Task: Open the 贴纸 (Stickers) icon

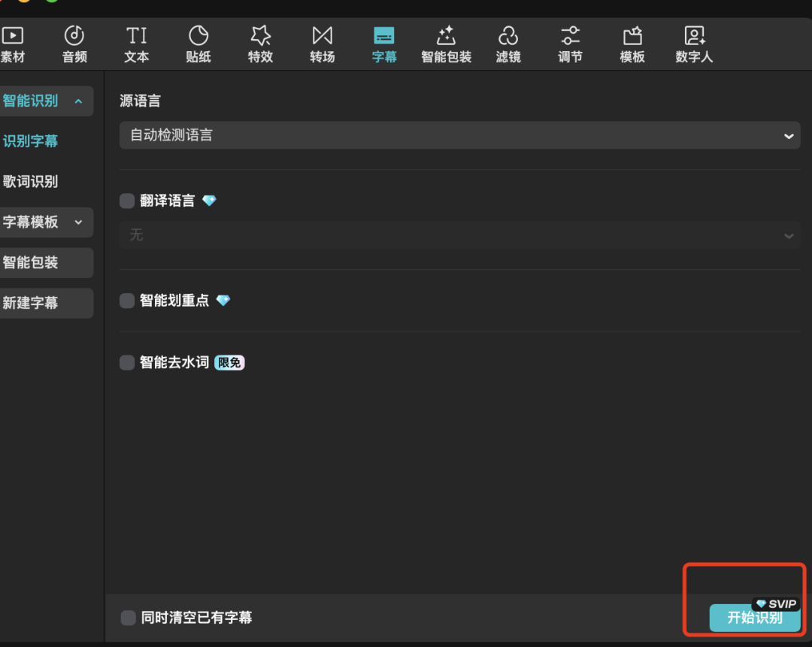Action: (x=198, y=35)
